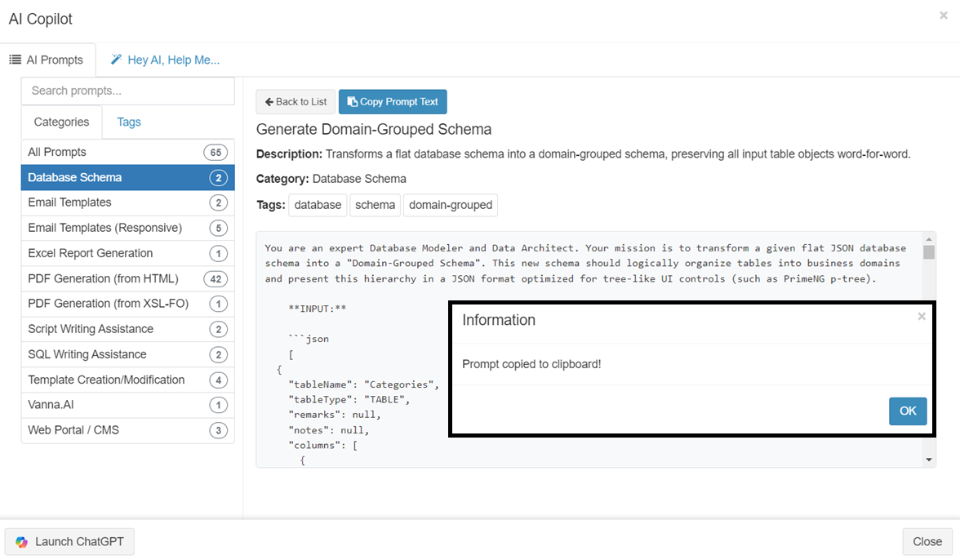Click the scrollbar down arrow in prompt view
The image size is (960, 560).
click(929, 457)
